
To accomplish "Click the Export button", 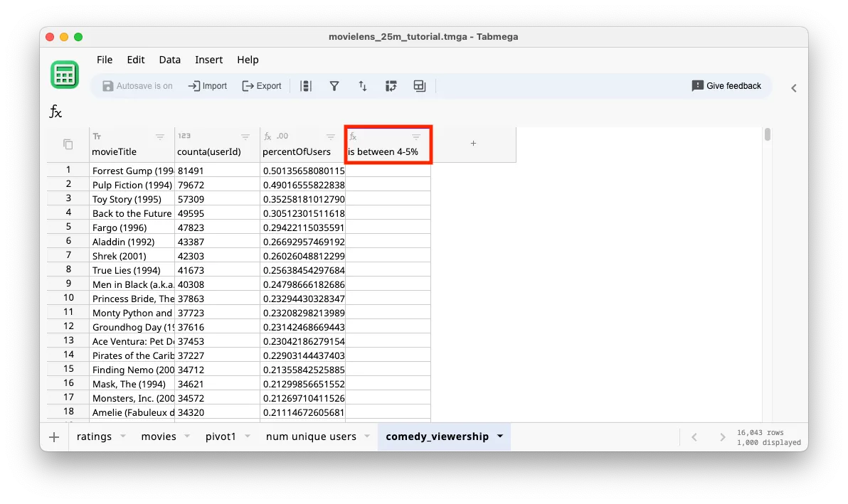I will (261, 85).
